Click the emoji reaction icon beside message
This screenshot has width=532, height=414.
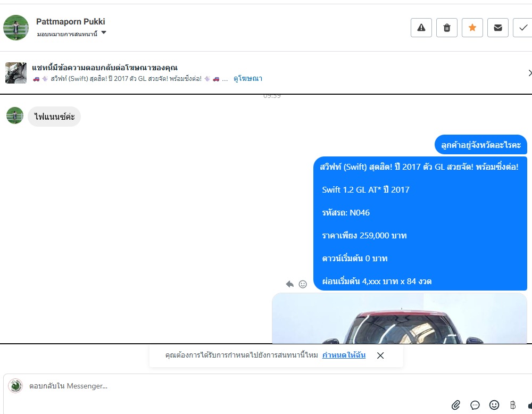[303, 284]
